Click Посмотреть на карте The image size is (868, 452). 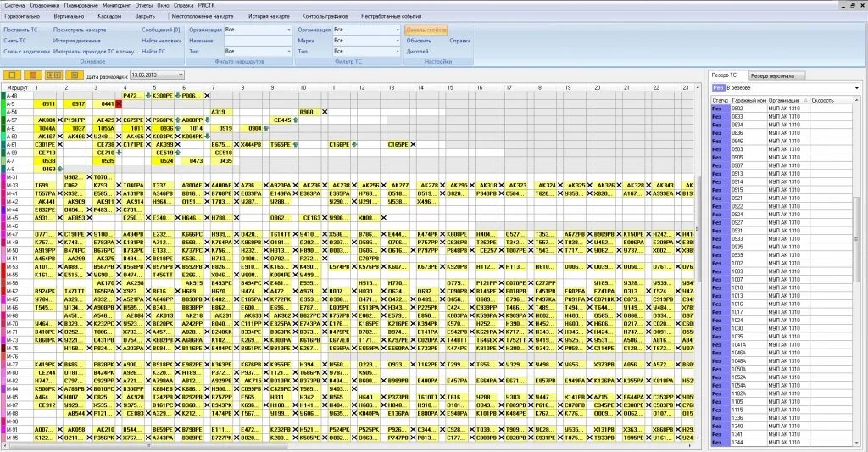coord(80,30)
